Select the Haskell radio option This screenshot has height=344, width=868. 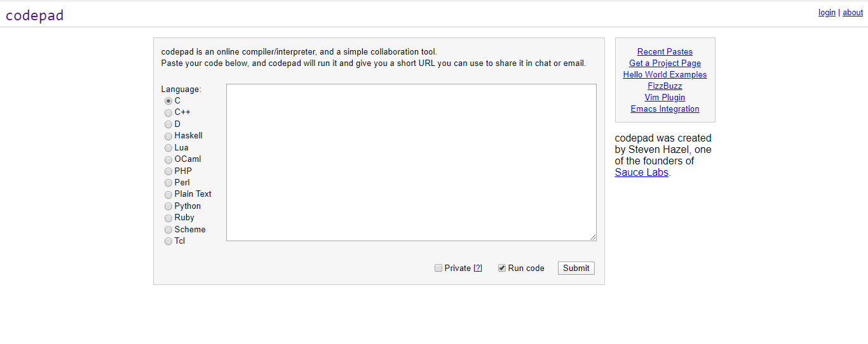[168, 136]
